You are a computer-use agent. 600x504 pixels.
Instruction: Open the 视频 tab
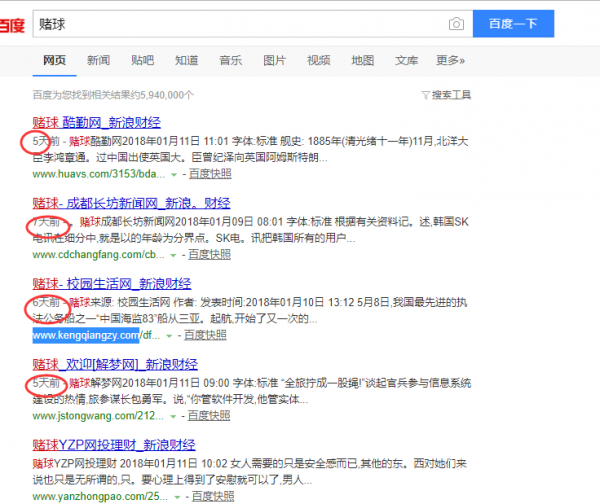point(318,60)
